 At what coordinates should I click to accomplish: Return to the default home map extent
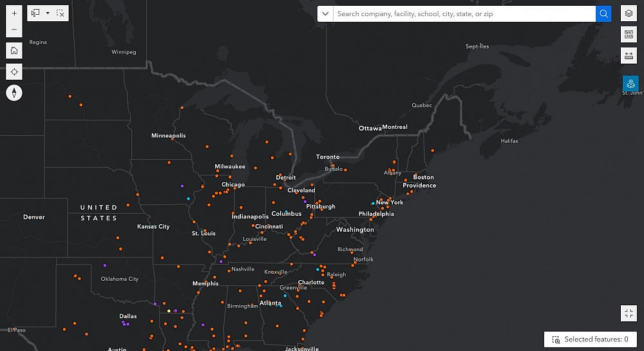tap(14, 50)
